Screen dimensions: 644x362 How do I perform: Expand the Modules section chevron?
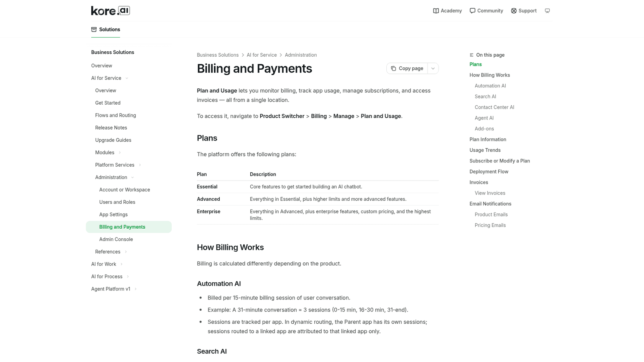coord(120,152)
